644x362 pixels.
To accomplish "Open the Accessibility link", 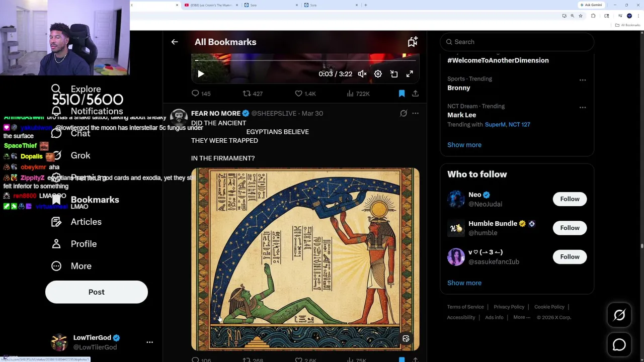I will (461, 317).
